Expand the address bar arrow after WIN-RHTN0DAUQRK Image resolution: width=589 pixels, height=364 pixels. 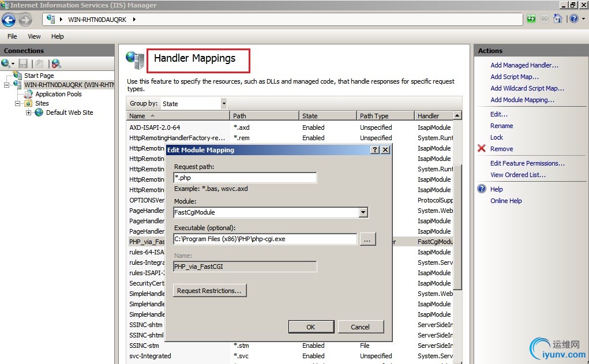point(134,19)
